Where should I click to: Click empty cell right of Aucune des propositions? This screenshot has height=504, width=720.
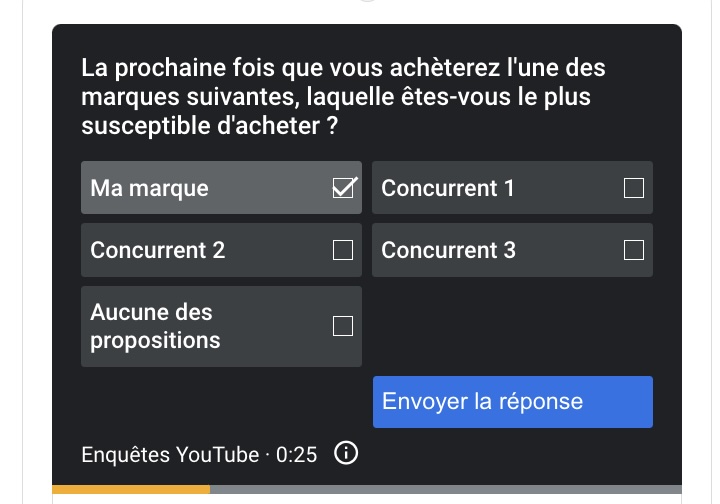(512, 326)
